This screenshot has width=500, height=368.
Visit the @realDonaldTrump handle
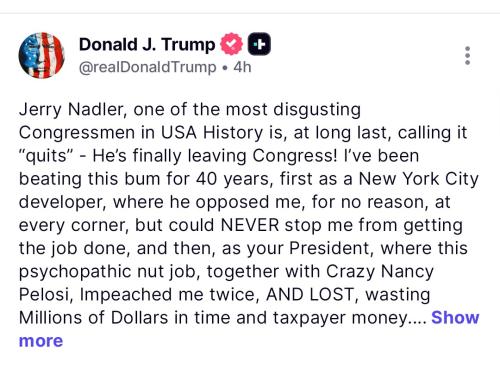pos(148,67)
